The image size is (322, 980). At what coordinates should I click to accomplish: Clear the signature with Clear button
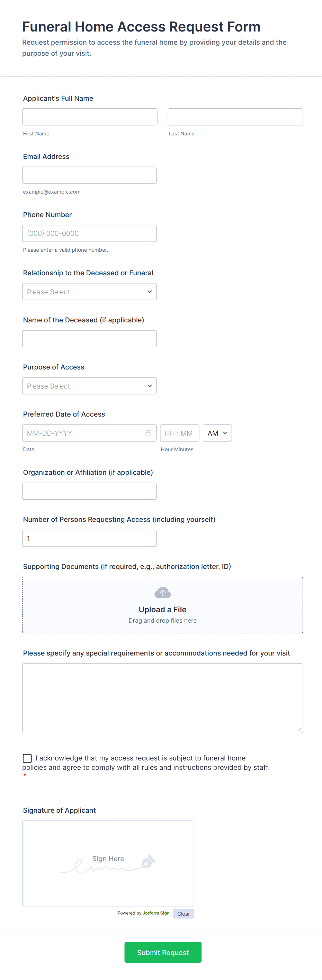(x=183, y=914)
